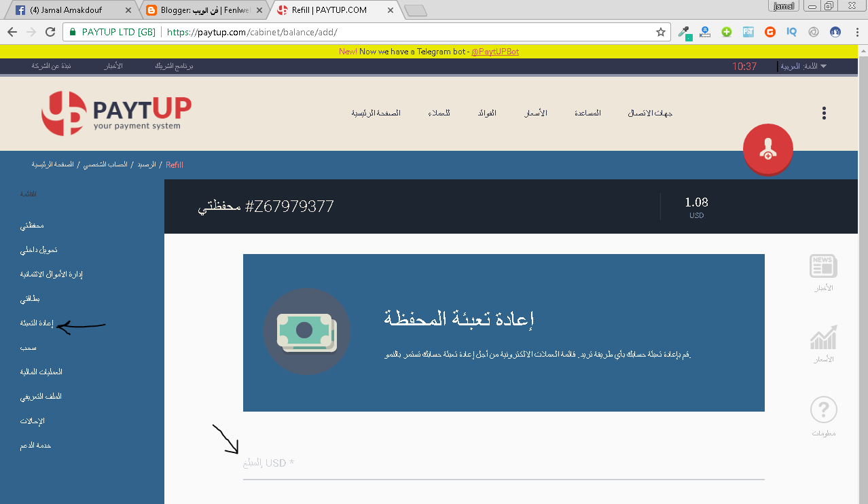Click المساعدة in the top navigation
This screenshot has width=868, height=504.
587,113
